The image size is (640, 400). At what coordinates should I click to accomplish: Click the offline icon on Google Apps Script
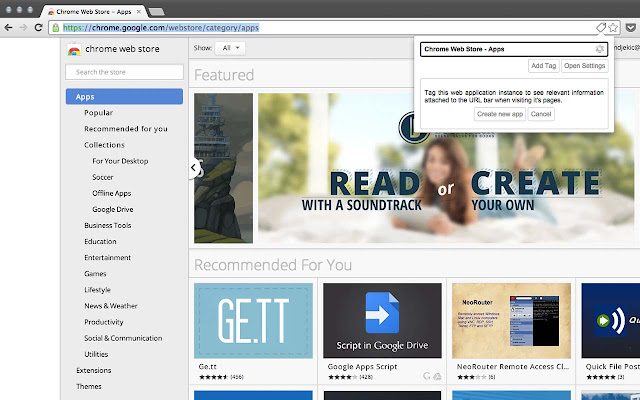[x=427, y=376]
